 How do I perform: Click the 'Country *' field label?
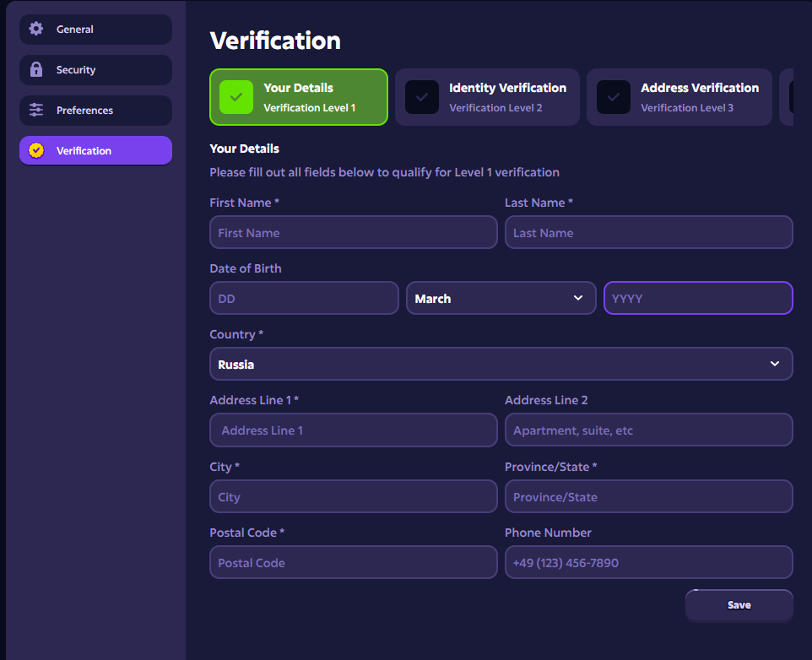coord(236,334)
